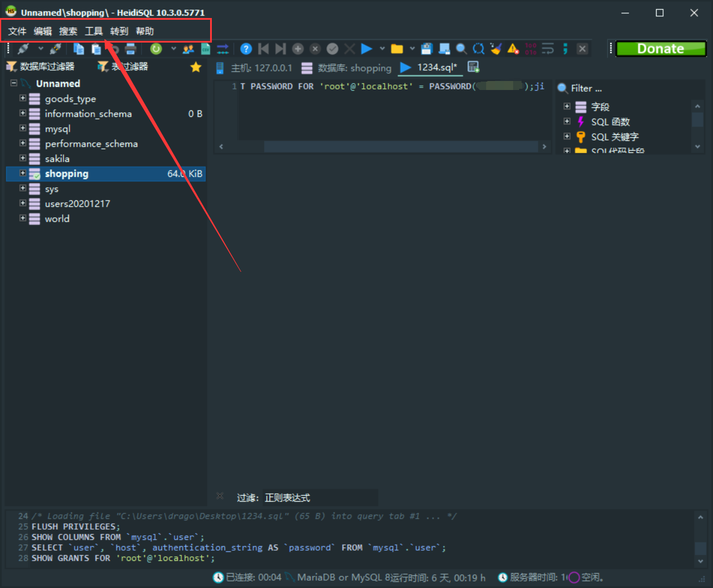Click the 表过滤器 filter field
The width and height of the screenshot is (713, 588).
click(x=130, y=67)
